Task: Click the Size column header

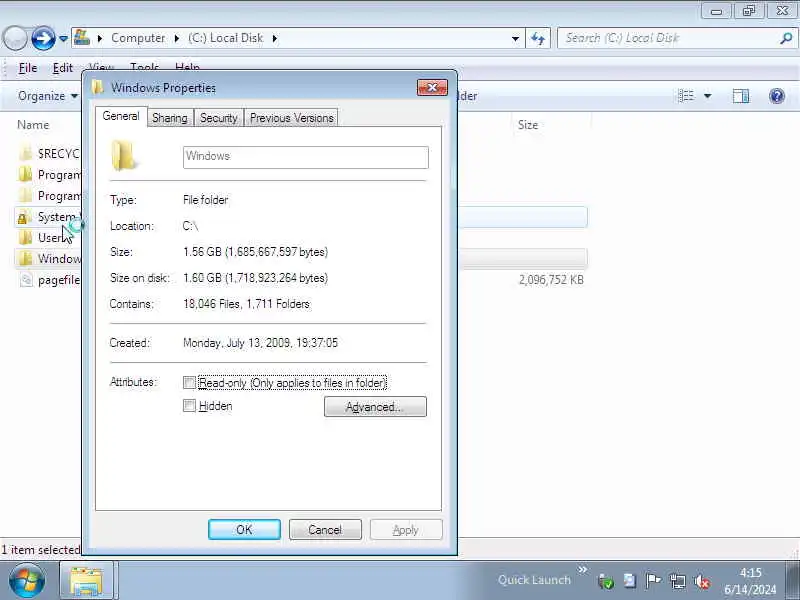Action: click(x=528, y=125)
